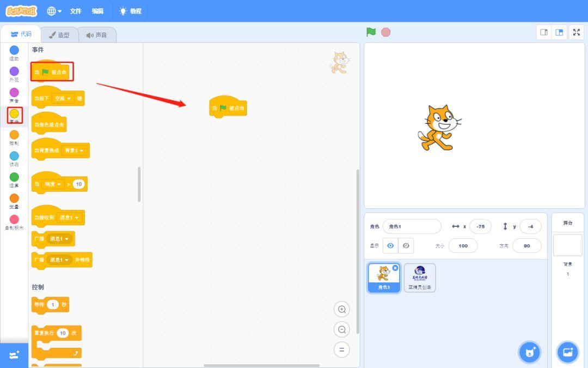Viewport: 588px width, 368px height.
Task: Select the 侦测 light blue category
Action: tap(14, 159)
